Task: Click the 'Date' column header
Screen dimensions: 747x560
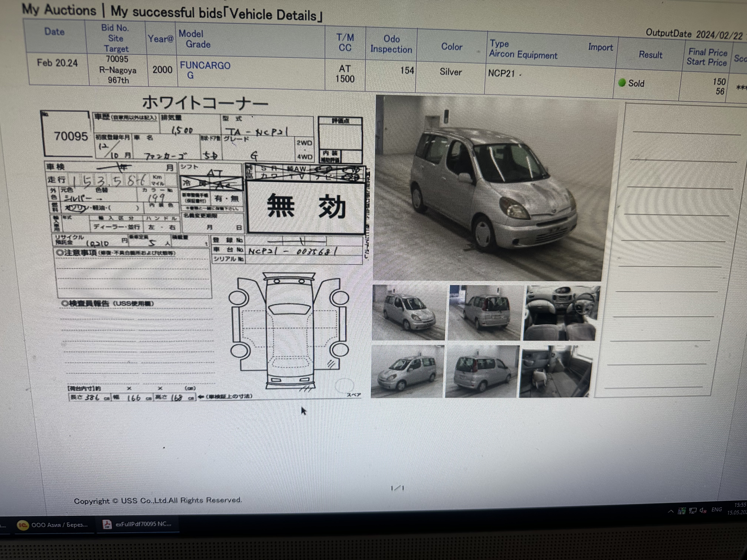Action: coord(54,32)
